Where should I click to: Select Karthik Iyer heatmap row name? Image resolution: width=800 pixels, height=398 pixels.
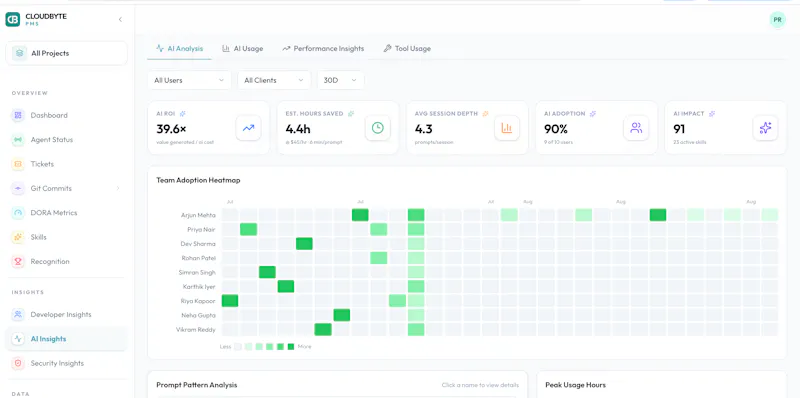click(x=199, y=286)
